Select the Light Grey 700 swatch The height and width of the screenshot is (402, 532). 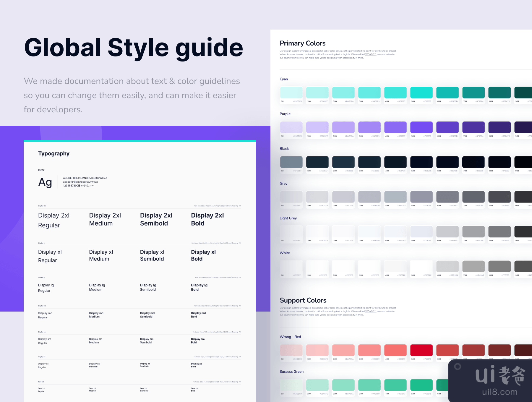tap(473, 232)
